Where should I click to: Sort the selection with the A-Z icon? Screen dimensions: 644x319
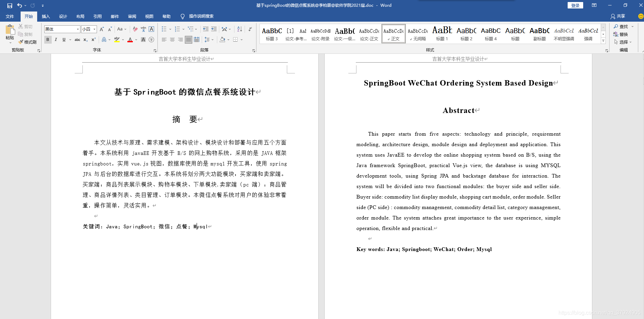tap(240, 29)
